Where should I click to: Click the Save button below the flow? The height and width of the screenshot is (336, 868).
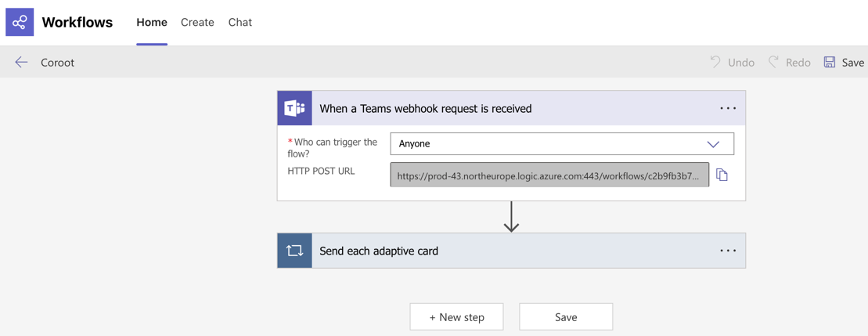coord(566,317)
